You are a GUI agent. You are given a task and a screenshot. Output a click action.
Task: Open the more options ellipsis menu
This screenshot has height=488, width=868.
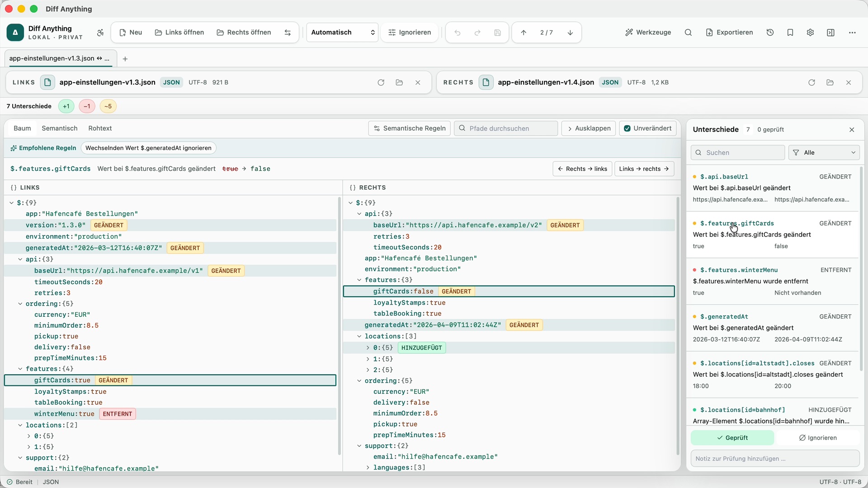[x=852, y=33]
